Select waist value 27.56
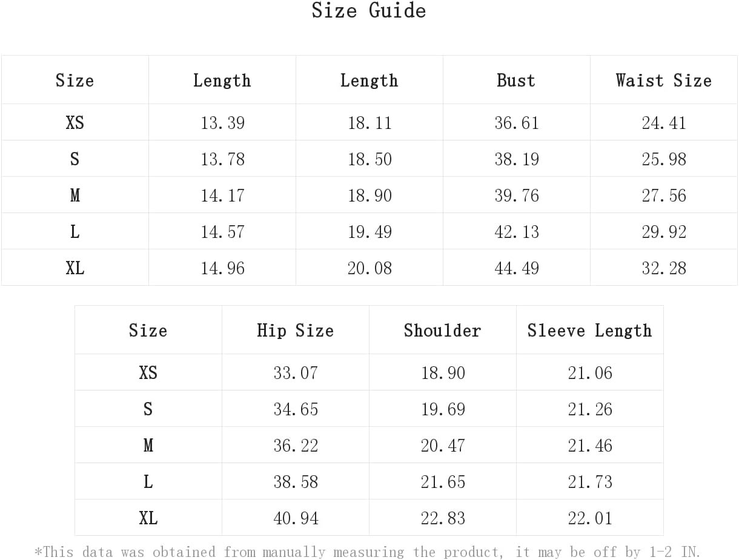This screenshot has width=739, height=560. (x=664, y=195)
